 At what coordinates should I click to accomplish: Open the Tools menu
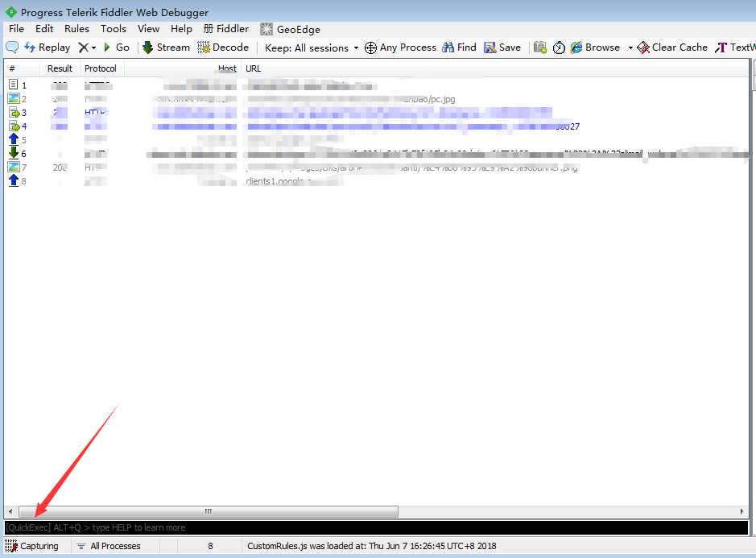[114, 29]
